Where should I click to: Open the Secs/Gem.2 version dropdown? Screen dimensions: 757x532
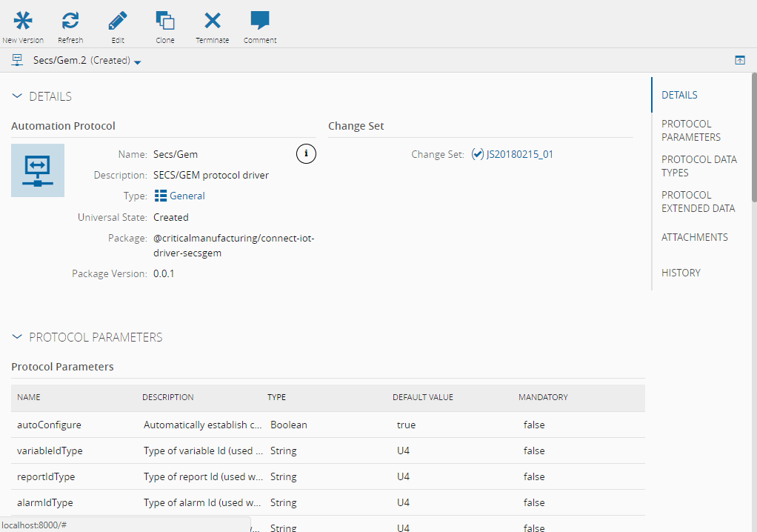[138, 61]
